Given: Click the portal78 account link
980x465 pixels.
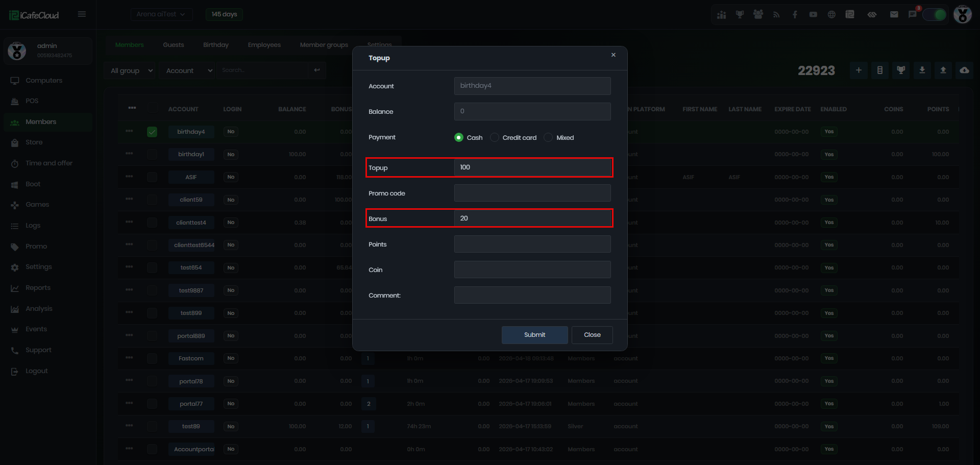Looking at the screenshot, I should [191, 381].
